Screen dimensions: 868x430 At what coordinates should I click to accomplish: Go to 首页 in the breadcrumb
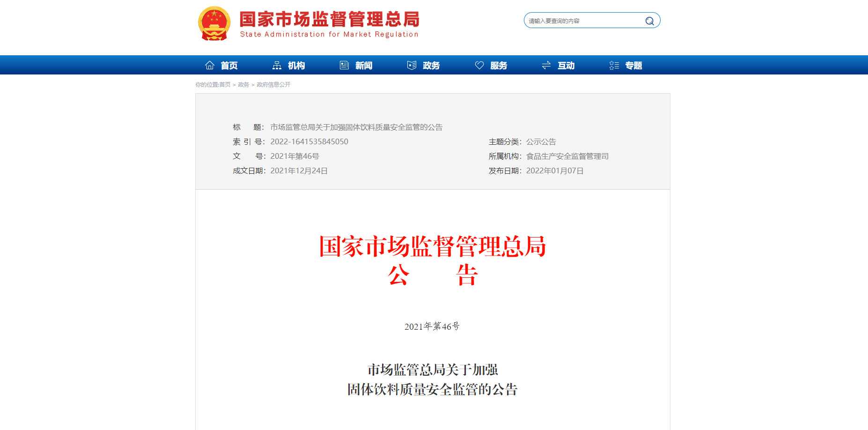tap(225, 85)
